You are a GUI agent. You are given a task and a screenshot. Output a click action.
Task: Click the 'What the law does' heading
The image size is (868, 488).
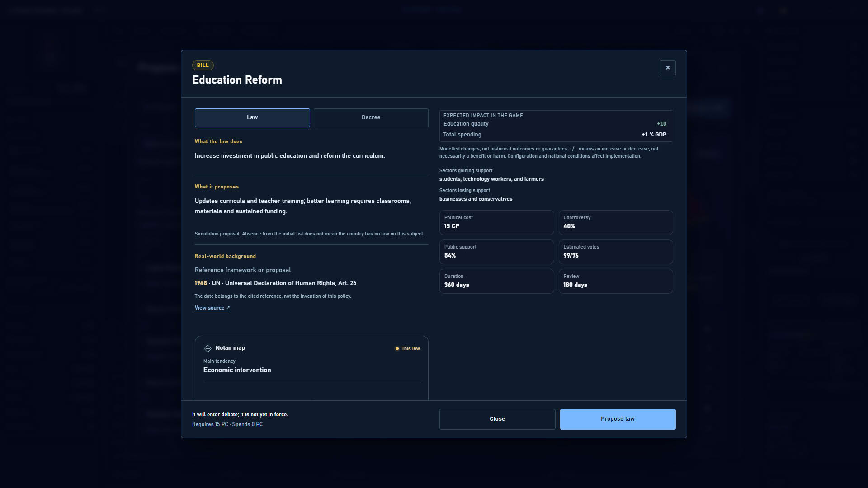[x=218, y=141]
